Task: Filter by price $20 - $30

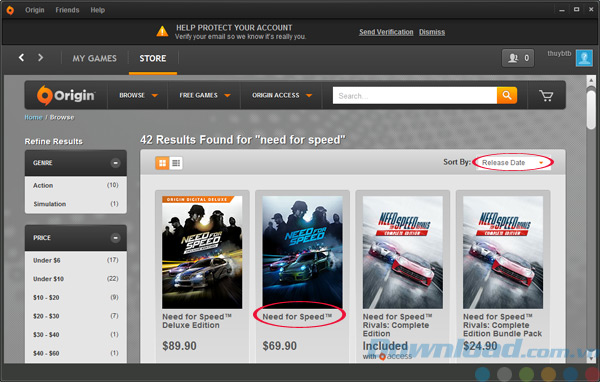Action: [x=76, y=316]
